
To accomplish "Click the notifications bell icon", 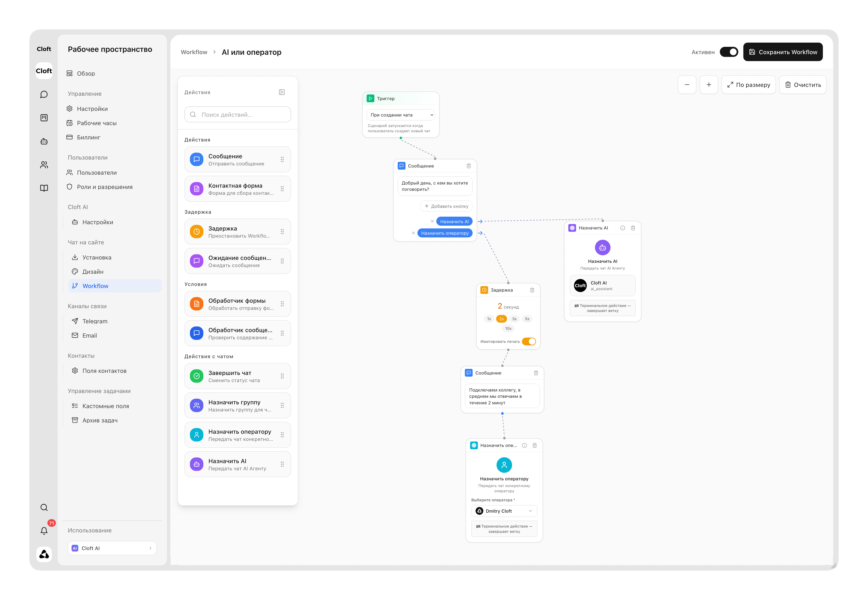I will pos(44,531).
